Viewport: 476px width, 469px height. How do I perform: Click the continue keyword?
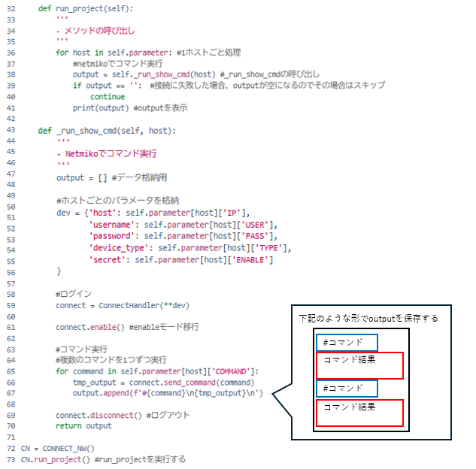coord(108,96)
